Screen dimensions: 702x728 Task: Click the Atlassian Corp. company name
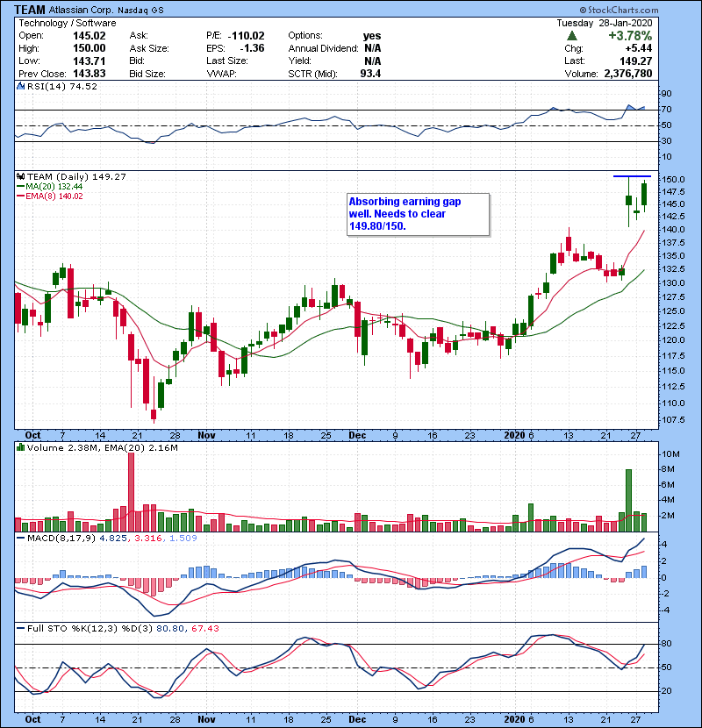point(82,10)
